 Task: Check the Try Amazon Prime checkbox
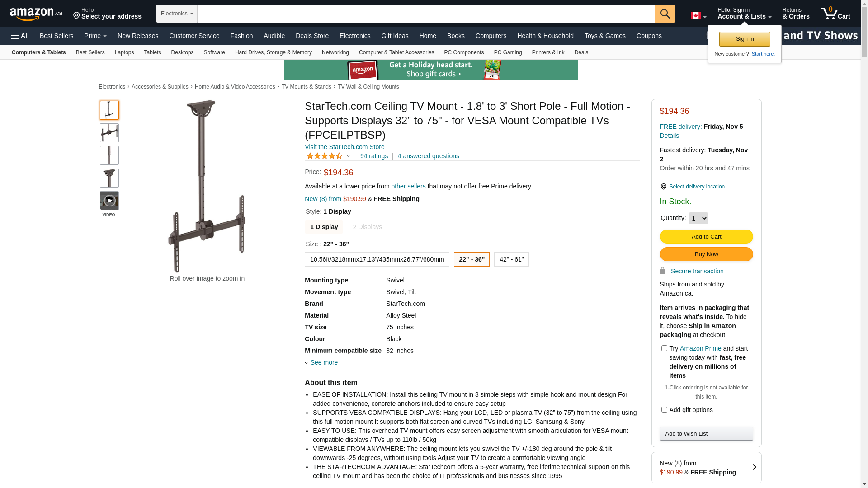click(664, 348)
